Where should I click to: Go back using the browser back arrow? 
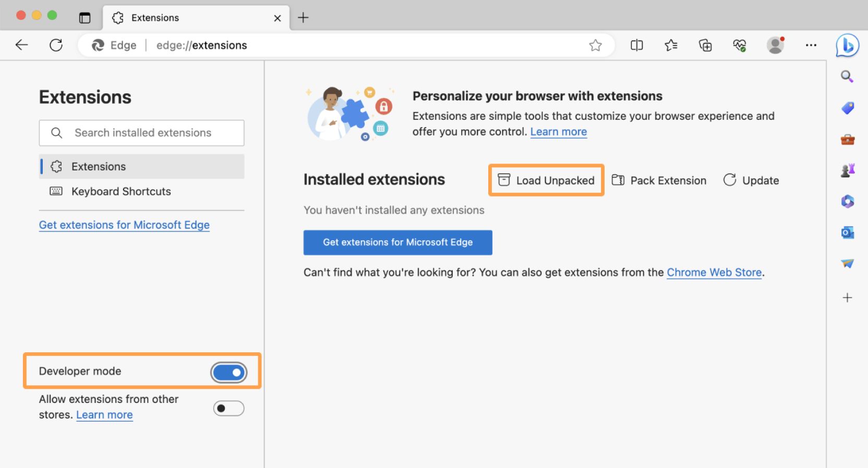click(x=21, y=45)
